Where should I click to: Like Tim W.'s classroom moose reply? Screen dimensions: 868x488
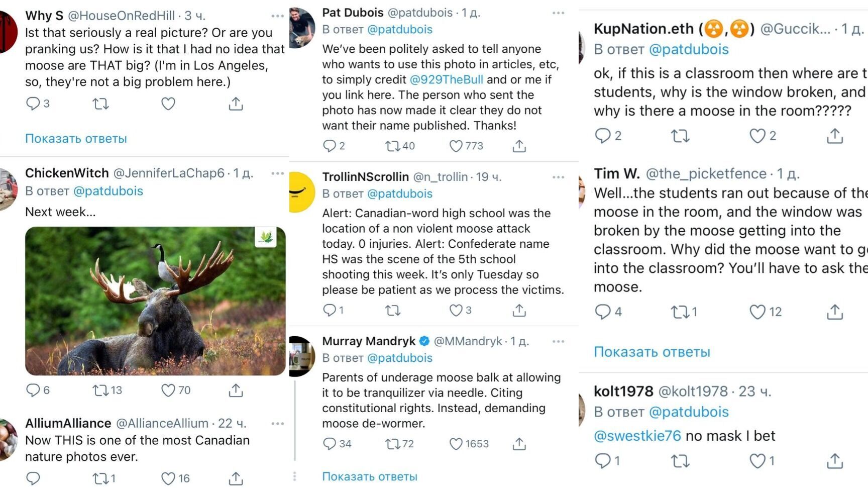click(757, 312)
